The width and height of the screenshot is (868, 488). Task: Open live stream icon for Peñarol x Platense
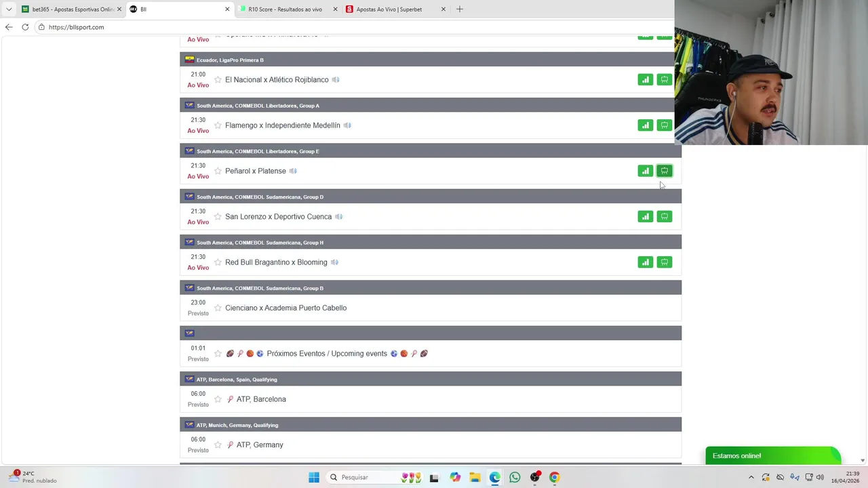(x=664, y=171)
